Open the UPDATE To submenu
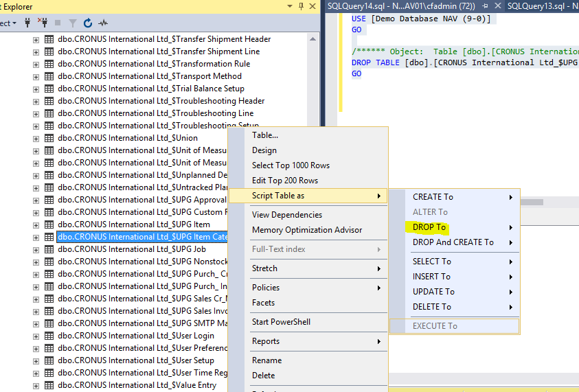Screen dimensions: 579x392 [455, 292]
